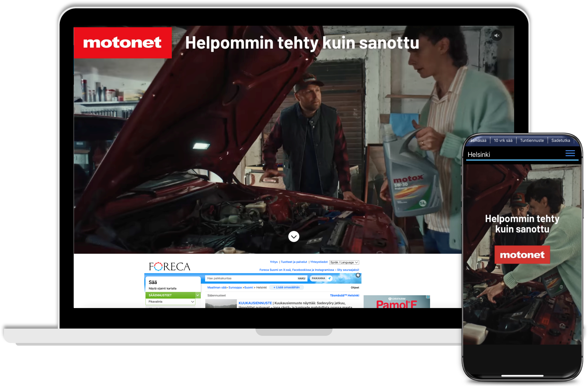Click the Hae paikkakuntaa search field
Viewport: 588px width, 387px height.
(250, 278)
